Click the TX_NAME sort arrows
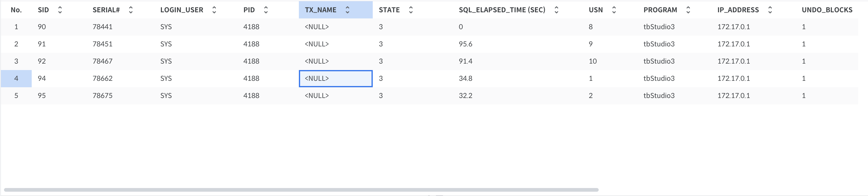The image size is (868, 196). point(348,10)
